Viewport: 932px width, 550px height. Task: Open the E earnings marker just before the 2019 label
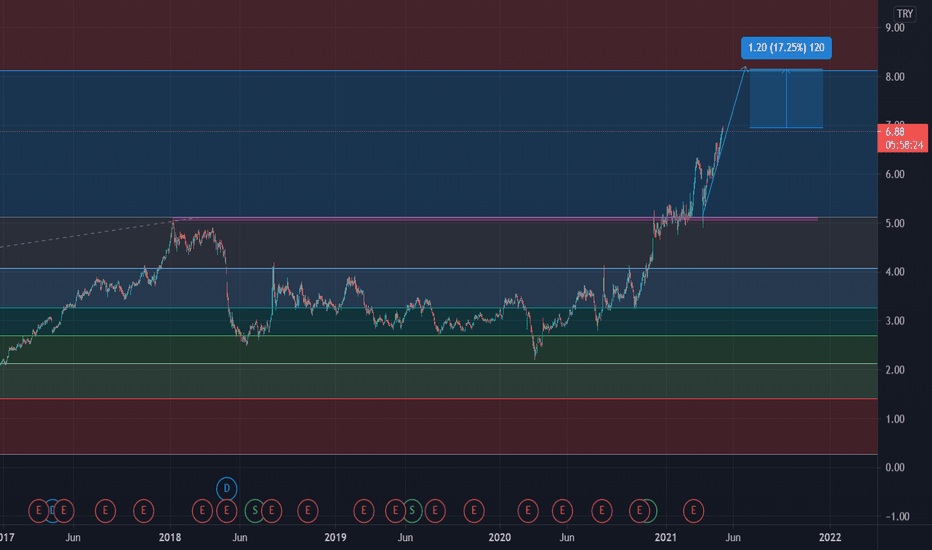(x=307, y=511)
